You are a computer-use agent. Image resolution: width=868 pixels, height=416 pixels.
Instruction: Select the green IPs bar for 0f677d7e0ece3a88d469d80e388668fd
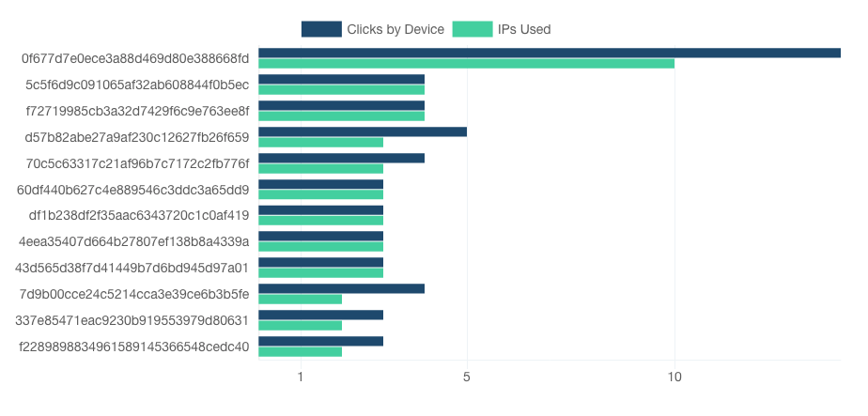point(467,64)
